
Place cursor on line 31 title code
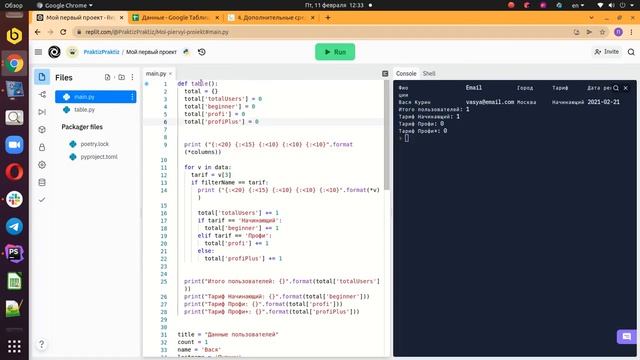[228, 334]
